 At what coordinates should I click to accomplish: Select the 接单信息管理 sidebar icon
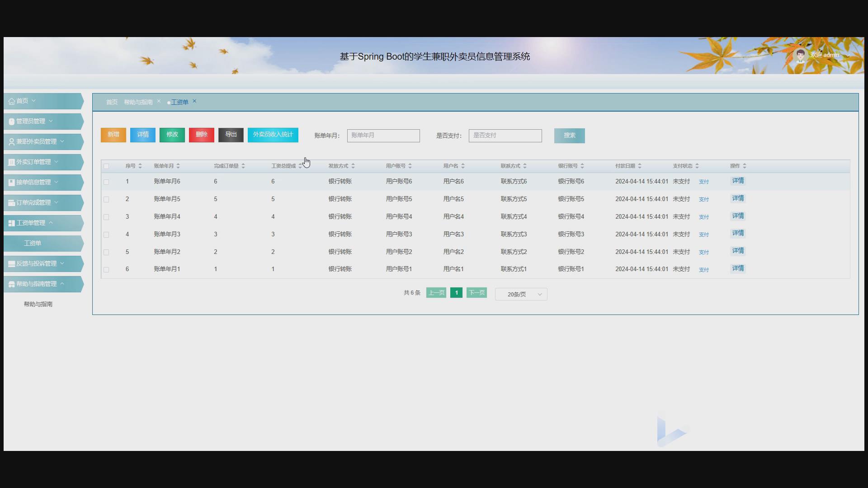pos(11,182)
